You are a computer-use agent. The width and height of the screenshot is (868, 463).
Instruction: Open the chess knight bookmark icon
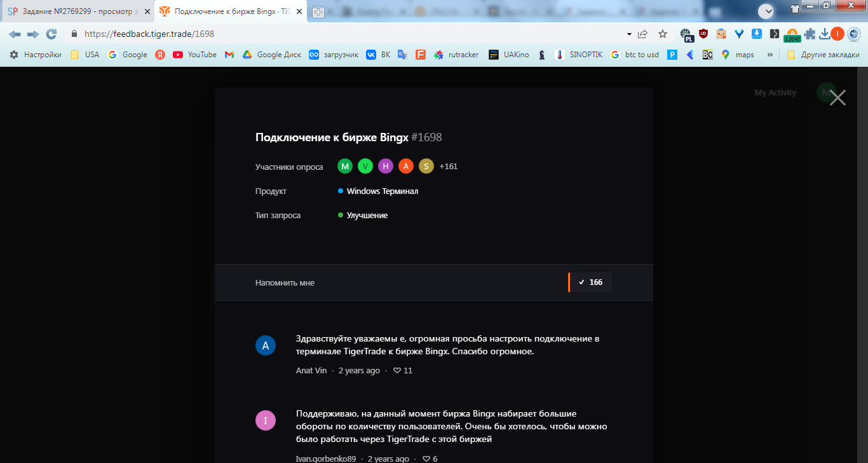click(x=542, y=55)
